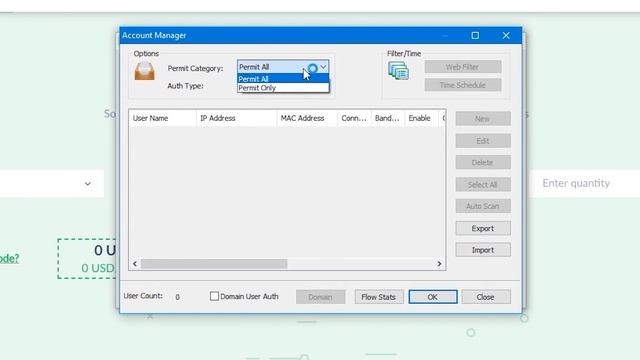Open the Web Filter settings
Image resolution: width=640 pixels, height=360 pixels.
(462, 67)
